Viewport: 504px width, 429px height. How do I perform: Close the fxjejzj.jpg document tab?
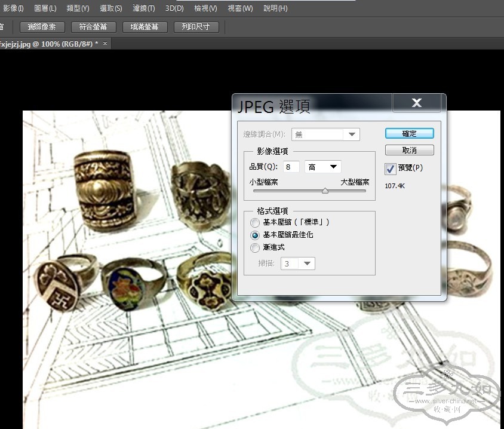pos(106,44)
